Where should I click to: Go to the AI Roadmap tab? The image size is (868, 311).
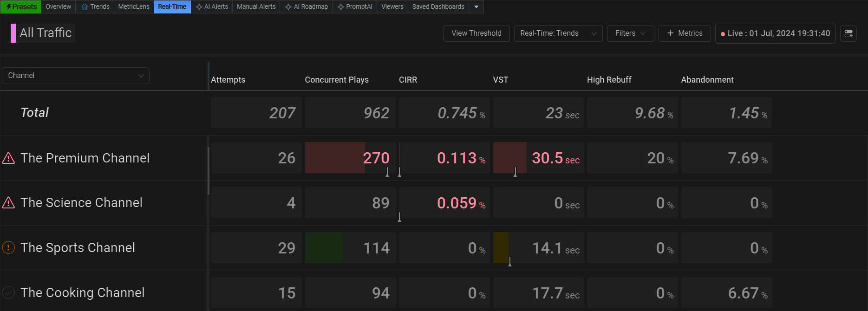tap(306, 7)
